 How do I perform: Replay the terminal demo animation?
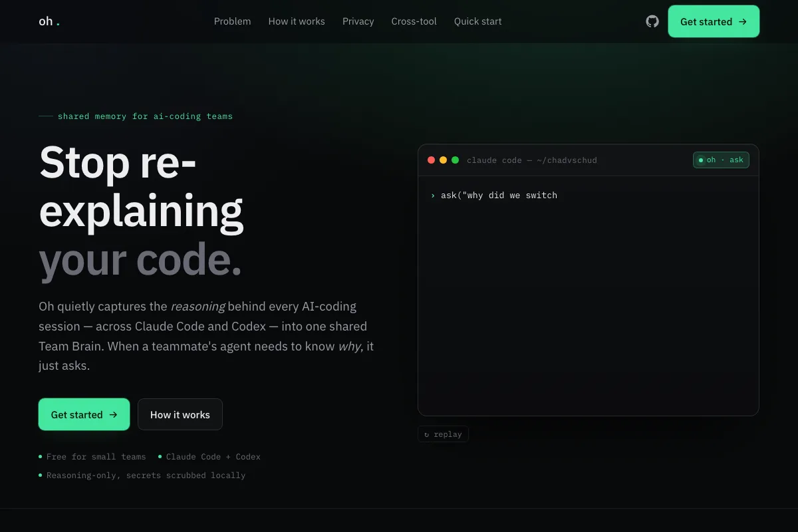[444, 434]
